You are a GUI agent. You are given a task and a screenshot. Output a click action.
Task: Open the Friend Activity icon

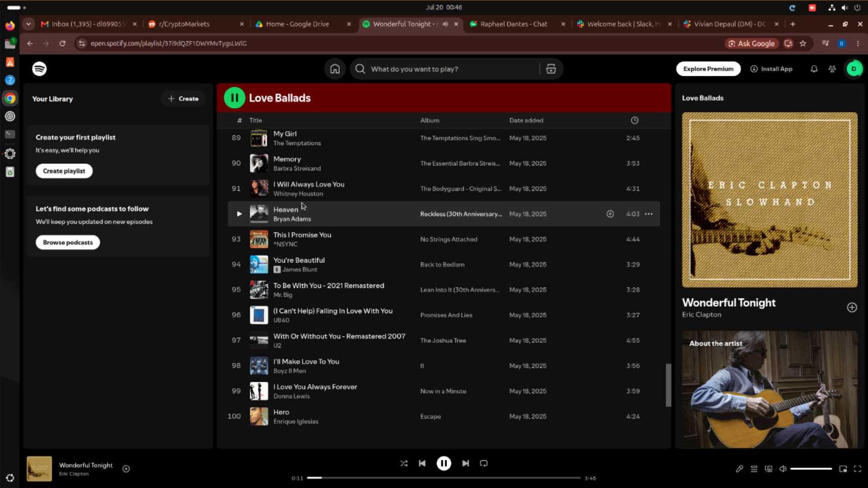click(832, 69)
